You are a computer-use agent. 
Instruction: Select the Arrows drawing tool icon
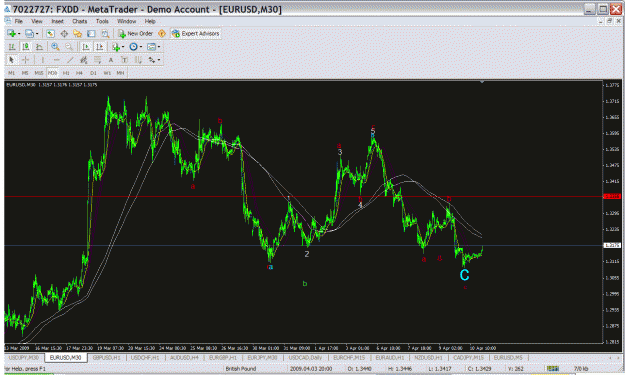[151, 60]
